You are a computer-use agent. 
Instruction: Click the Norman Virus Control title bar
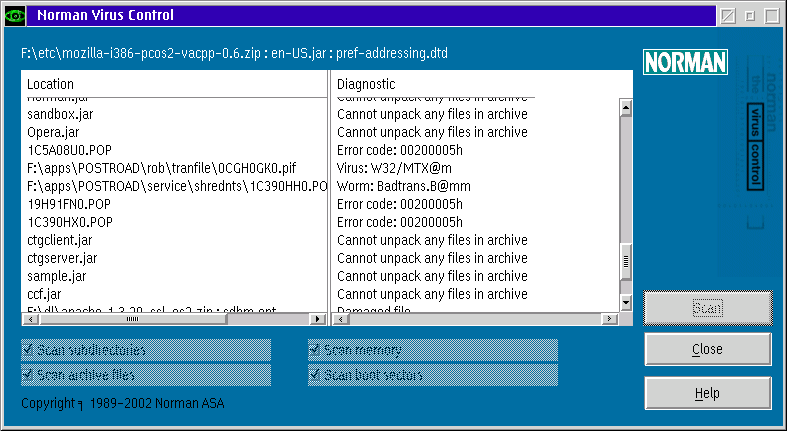point(371,16)
